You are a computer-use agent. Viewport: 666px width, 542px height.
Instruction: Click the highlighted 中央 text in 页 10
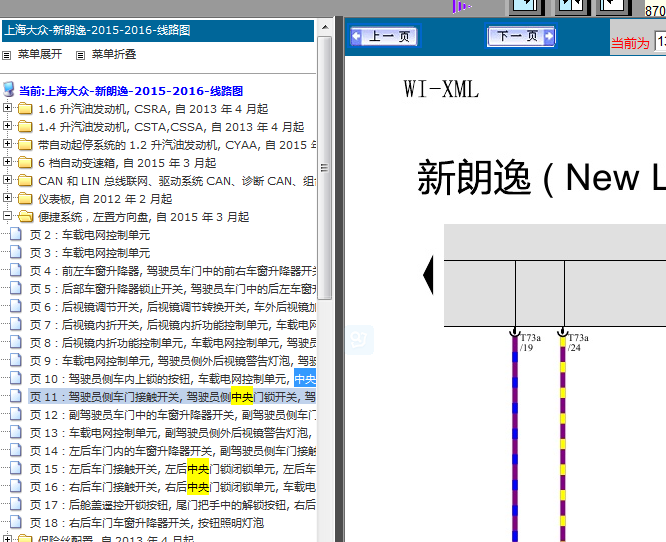(x=305, y=379)
